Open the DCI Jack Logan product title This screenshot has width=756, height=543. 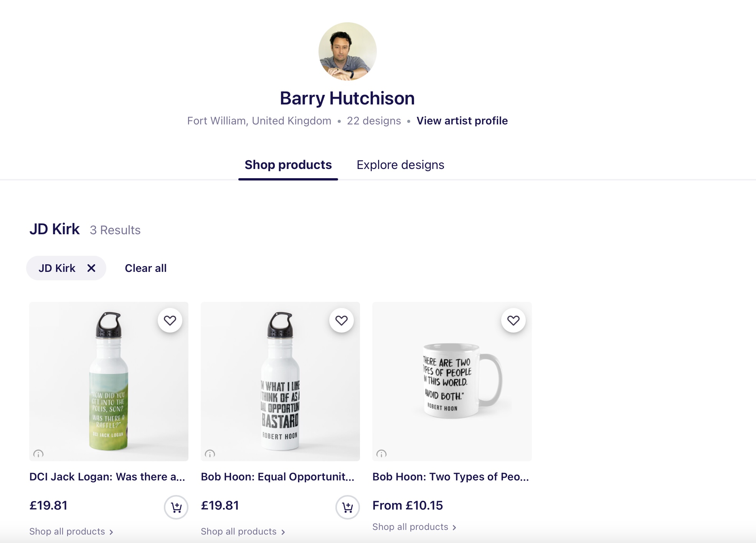(x=107, y=477)
